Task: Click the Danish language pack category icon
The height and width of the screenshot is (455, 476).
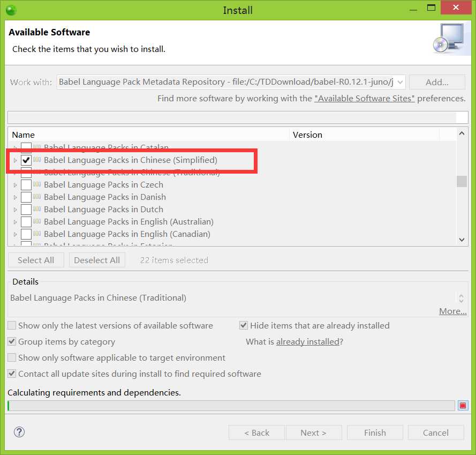Action: pos(37,197)
